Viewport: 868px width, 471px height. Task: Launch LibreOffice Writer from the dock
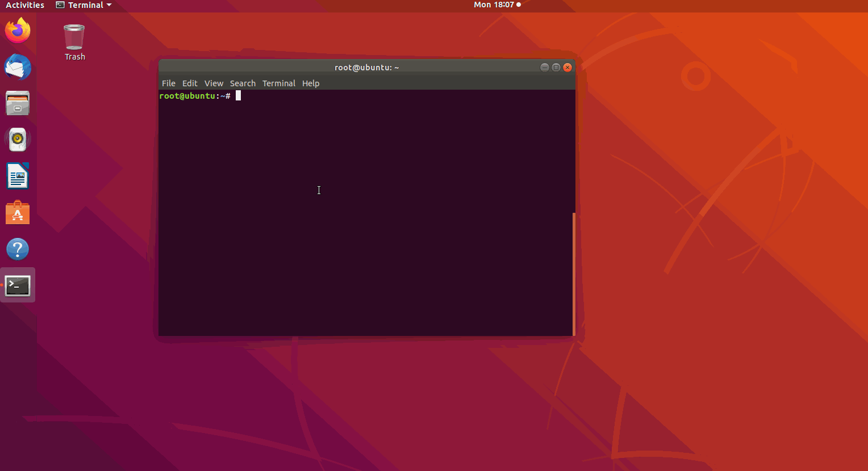pos(18,176)
